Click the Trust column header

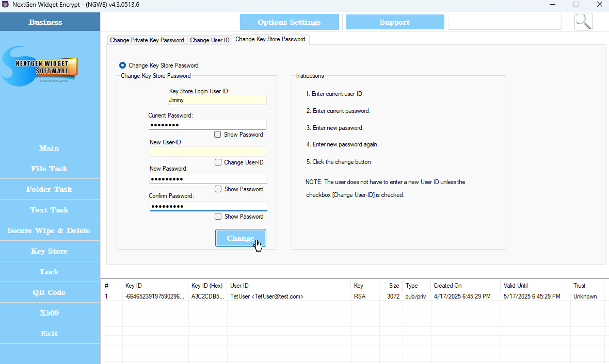click(x=587, y=286)
